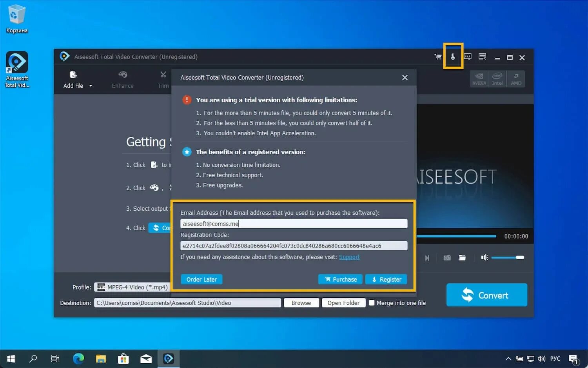This screenshot has height=368, width=588.
Task: Open taskbar search
Action: coord(33,359)
